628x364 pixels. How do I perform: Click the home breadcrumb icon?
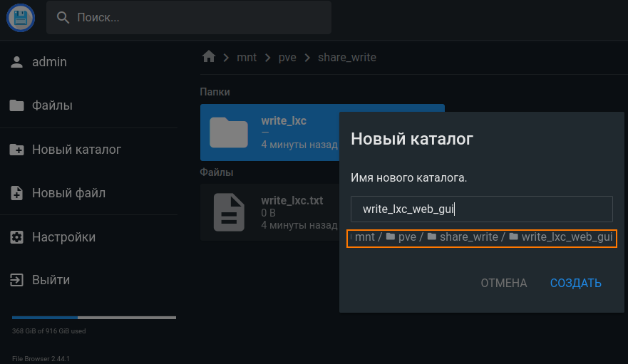point(208,57)
